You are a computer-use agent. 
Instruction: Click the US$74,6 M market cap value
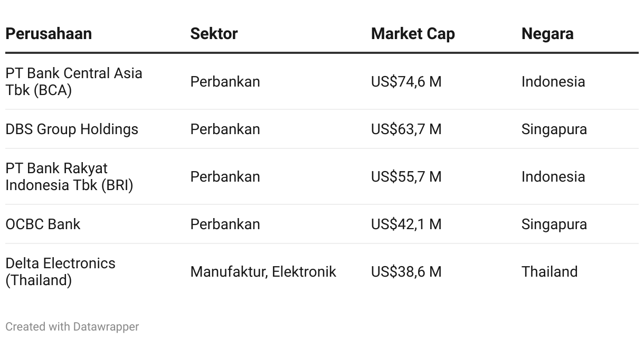(406, 82)
